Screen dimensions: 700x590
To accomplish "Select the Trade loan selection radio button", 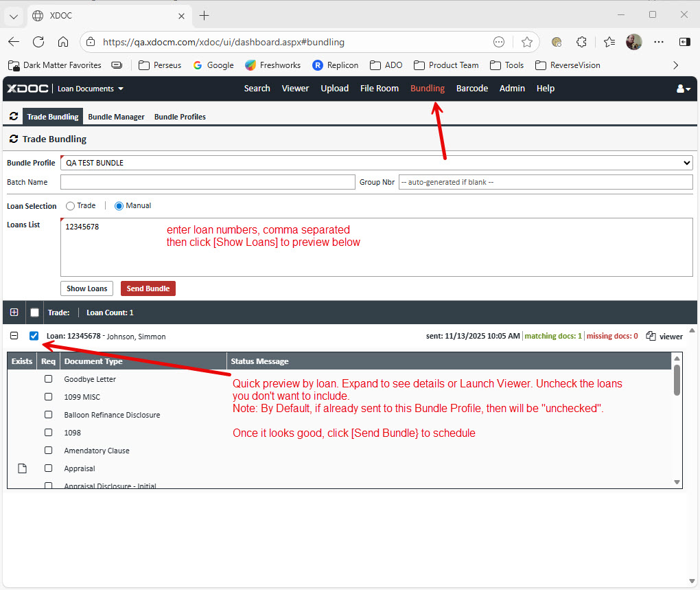I will point(70,205).
